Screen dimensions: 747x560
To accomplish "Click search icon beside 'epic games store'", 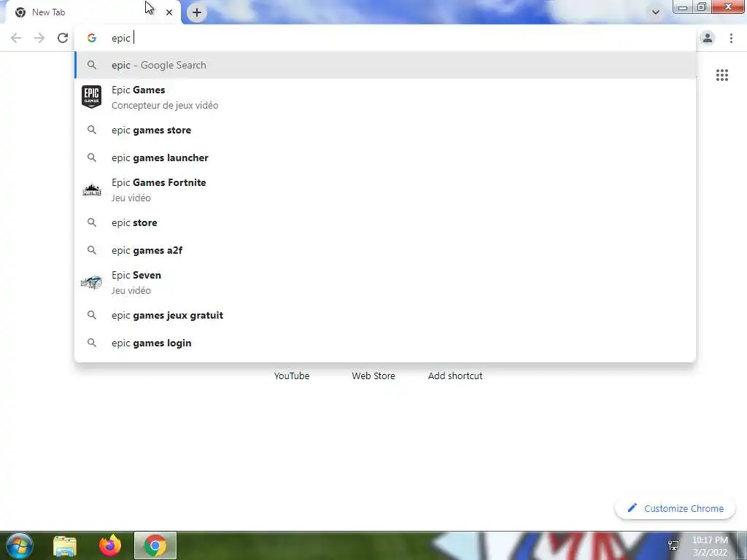I will pos(92,130).
